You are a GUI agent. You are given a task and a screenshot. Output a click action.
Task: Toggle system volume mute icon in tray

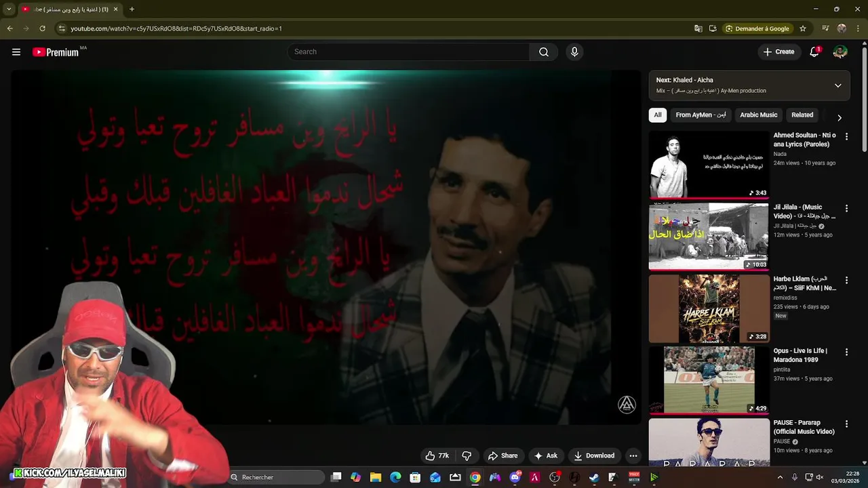pos(820,477)
